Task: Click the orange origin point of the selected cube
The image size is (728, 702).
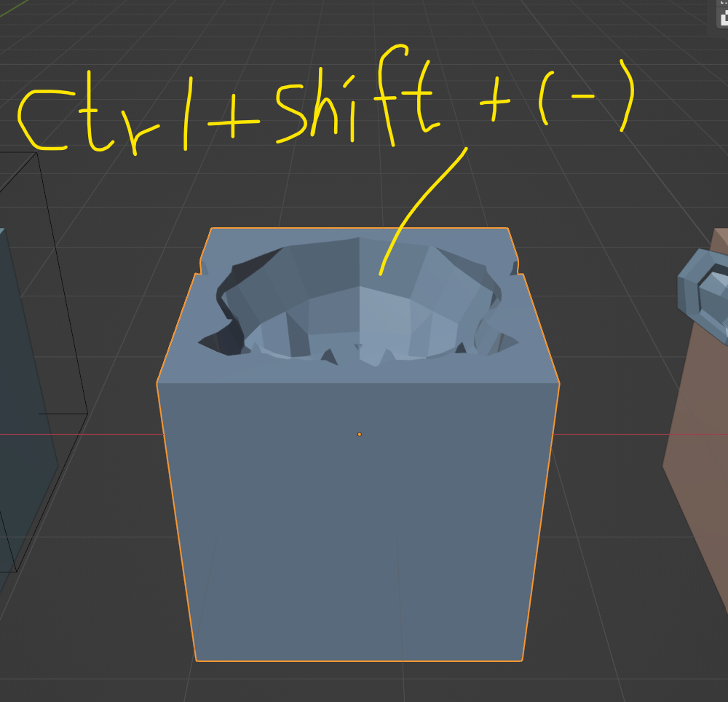Action: [360, 435]
